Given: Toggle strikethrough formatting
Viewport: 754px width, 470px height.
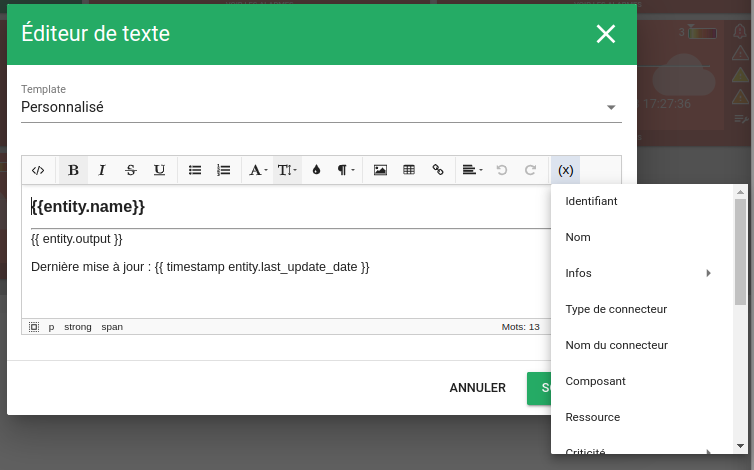Looking at the screenshot, I should (130, 170).
